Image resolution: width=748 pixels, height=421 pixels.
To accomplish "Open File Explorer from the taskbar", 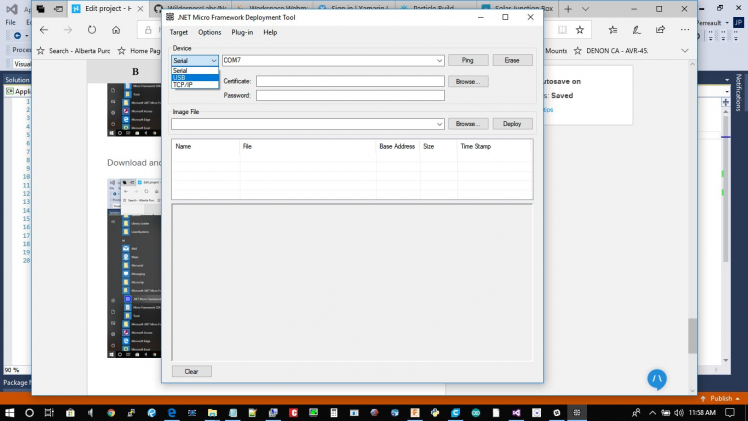I will pyautogui.click(x=212, y=412).
